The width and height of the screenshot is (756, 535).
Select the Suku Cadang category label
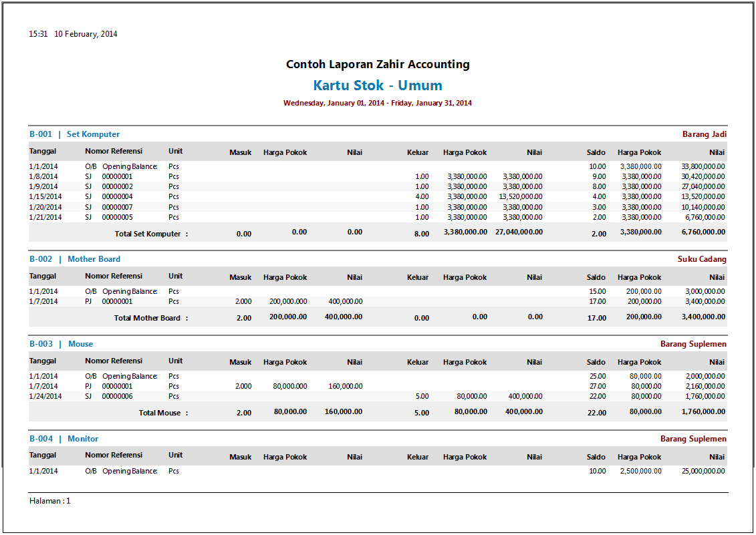pos(702,259)
